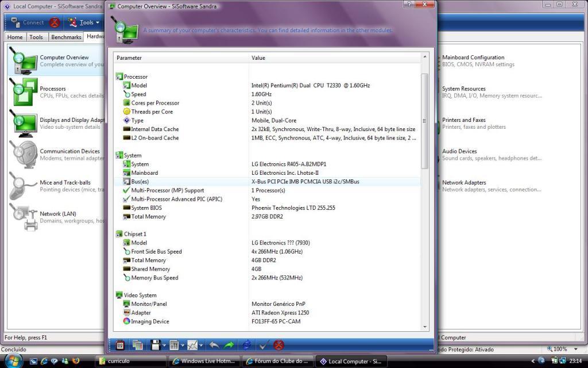588x368 pixels.
Task: Click the options (calculator-like) icon in bottom toolbar
Action: 120,345
